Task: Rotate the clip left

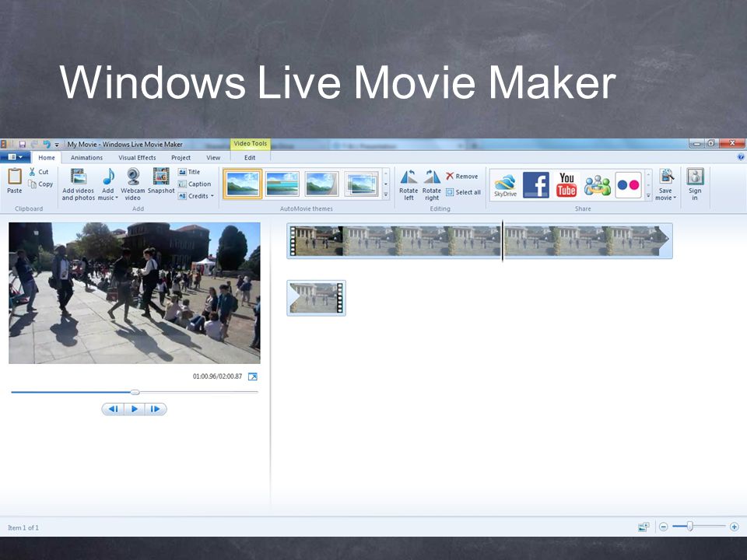Action: (409, 185)
